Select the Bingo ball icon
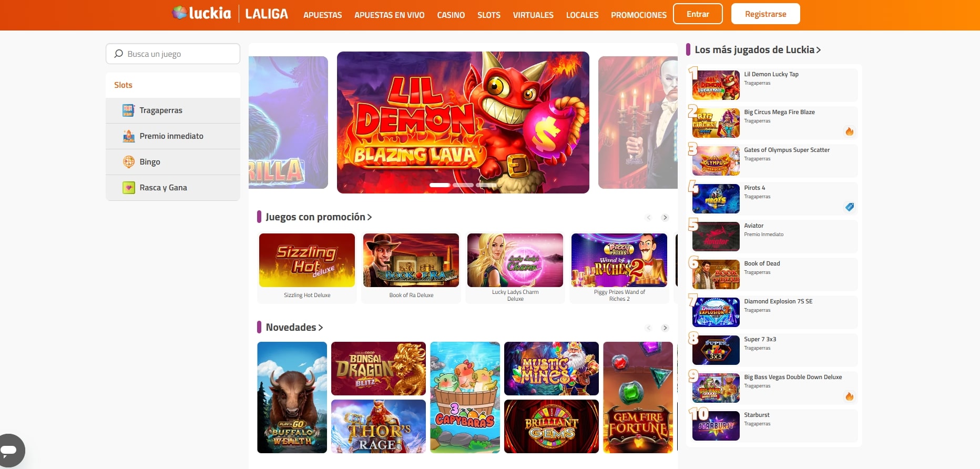Screen dimensions: 980x469 [128, 162]
